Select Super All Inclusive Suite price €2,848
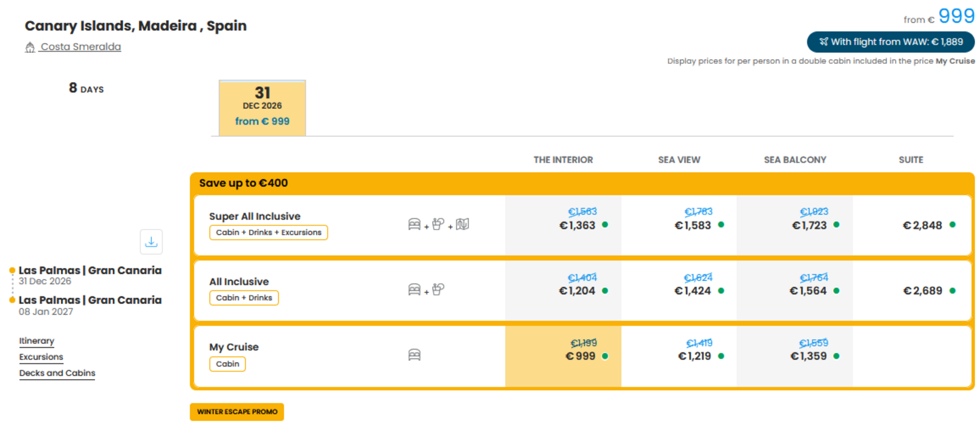980x426 pixels. 912,225
